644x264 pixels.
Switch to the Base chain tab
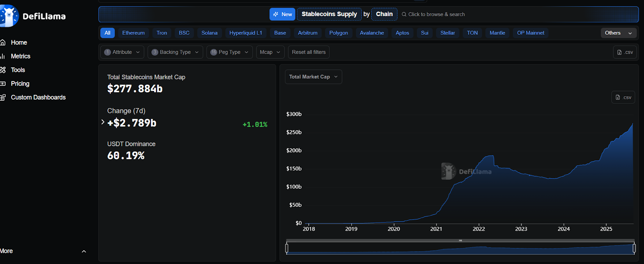[280, 33]
